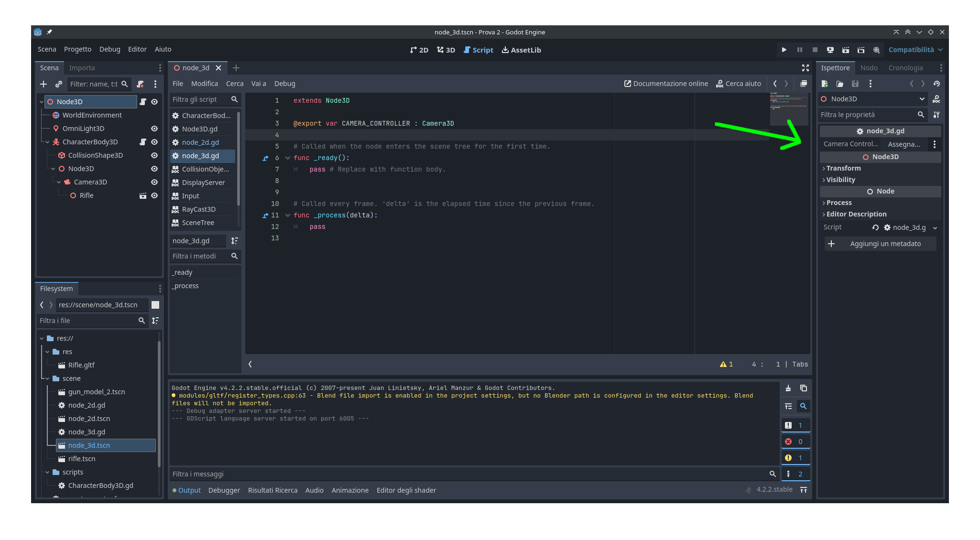Toggle warning messages filter in the Output panel
980x540 pixels.
click(x=795, y=458)
